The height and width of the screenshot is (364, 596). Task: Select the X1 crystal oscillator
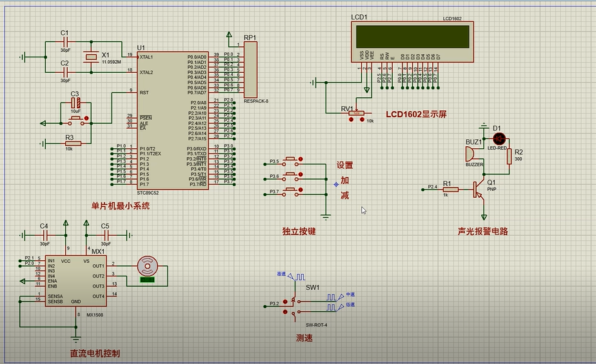click(x=91, y=58)
